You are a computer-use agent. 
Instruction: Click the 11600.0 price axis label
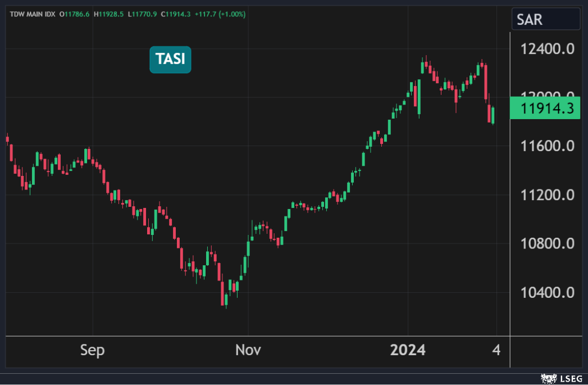(548, 147)
